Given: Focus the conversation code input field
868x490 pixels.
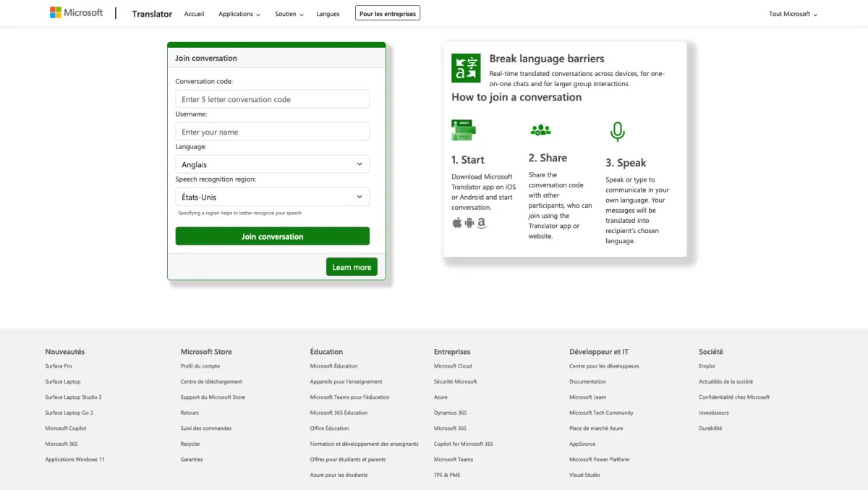Looking at the screenshot, I should 272,99.
